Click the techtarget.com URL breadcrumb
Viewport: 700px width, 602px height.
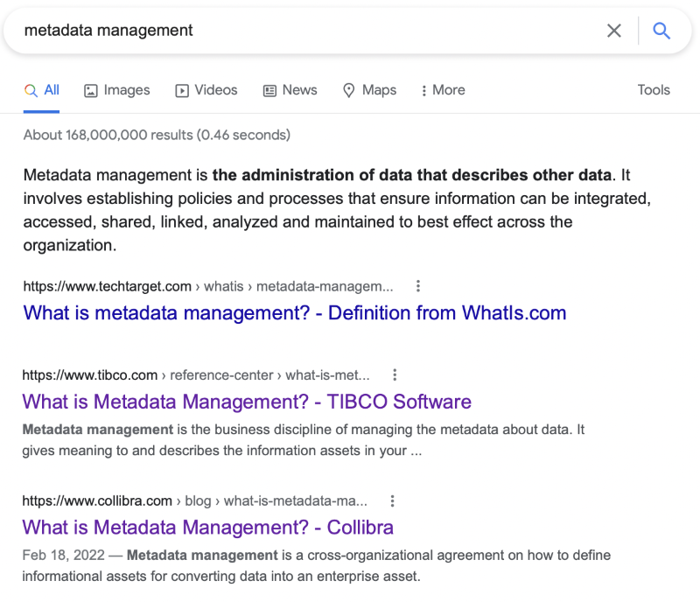point(208,286)
